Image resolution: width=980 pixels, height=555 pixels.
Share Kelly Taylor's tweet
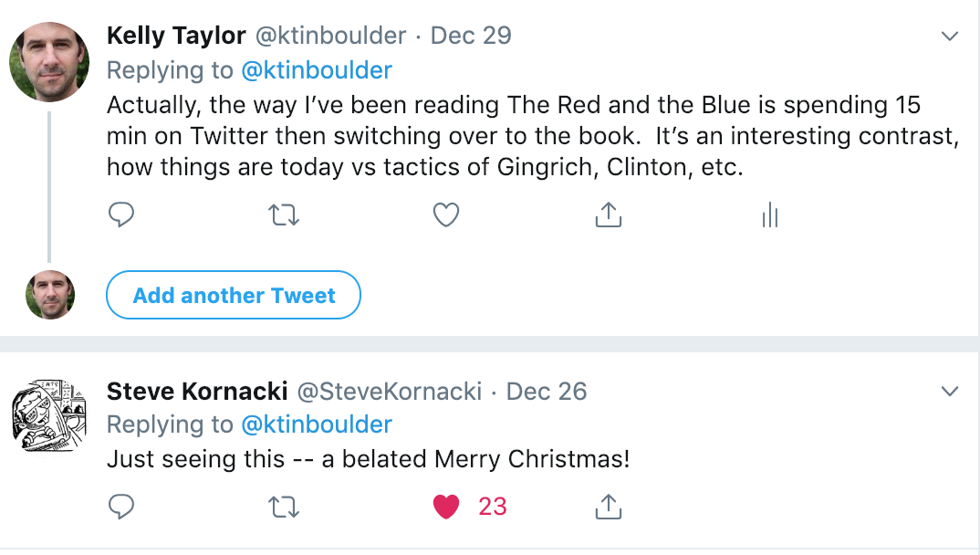click(608, 215)
